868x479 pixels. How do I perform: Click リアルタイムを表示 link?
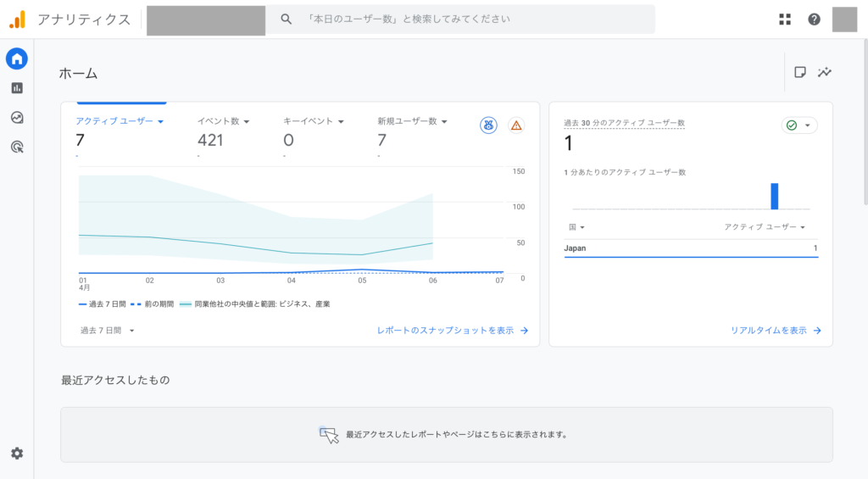[x=776, y=331]
